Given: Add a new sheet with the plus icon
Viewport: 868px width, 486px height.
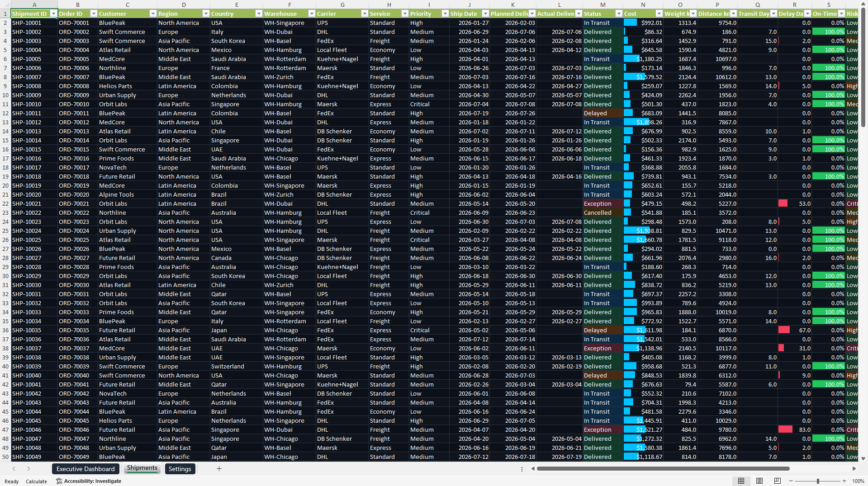Looking at the screenshot, I should pyautogui.click(x=219, y=469).
